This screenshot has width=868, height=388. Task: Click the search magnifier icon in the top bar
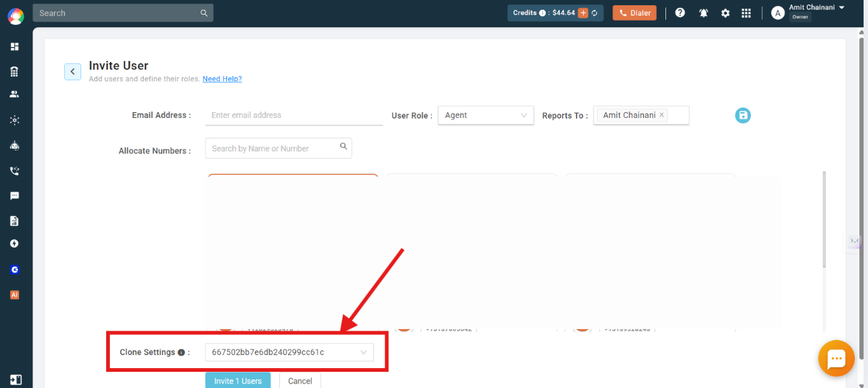click(204, 13)
